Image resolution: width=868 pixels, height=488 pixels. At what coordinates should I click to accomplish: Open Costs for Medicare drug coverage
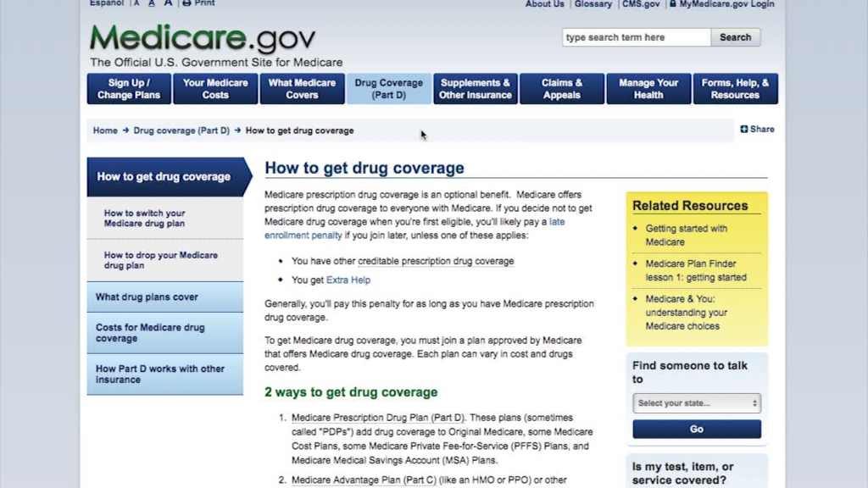tap(165, 333)
